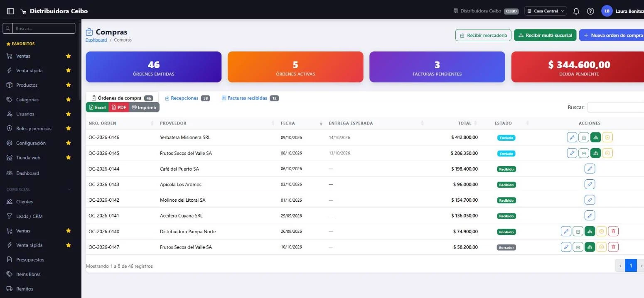Multi-branch receive icon on OC-2026-0145 row
The width and height of the screenshot is (644, 298).
coord(595,153)
